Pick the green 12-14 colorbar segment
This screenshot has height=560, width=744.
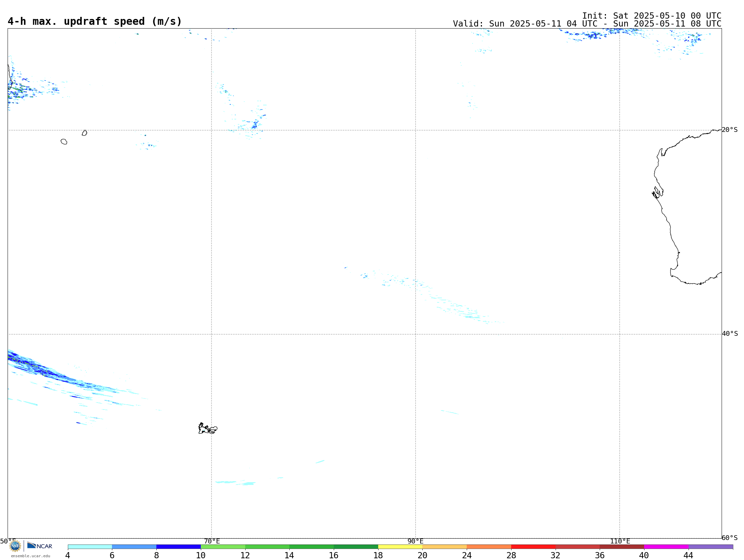267,547
